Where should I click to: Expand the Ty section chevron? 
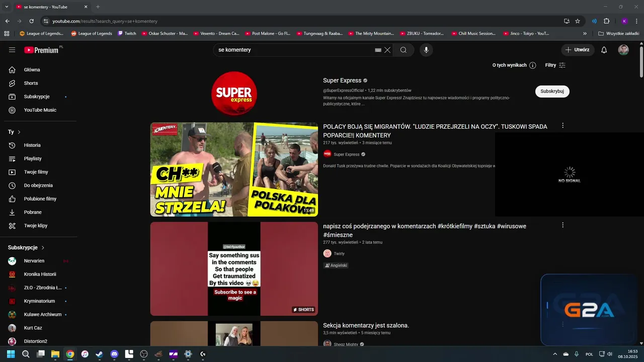click(19, 132)
